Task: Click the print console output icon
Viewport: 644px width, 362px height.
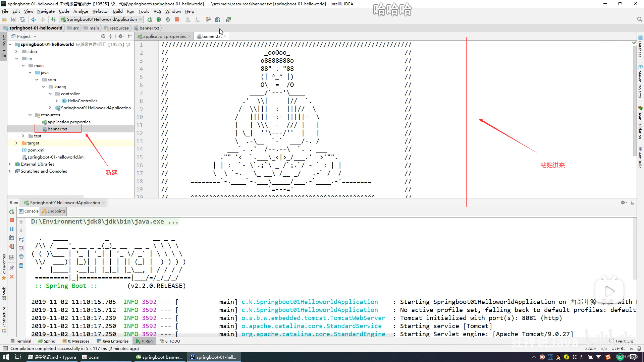Action: (x=21, y=257)
